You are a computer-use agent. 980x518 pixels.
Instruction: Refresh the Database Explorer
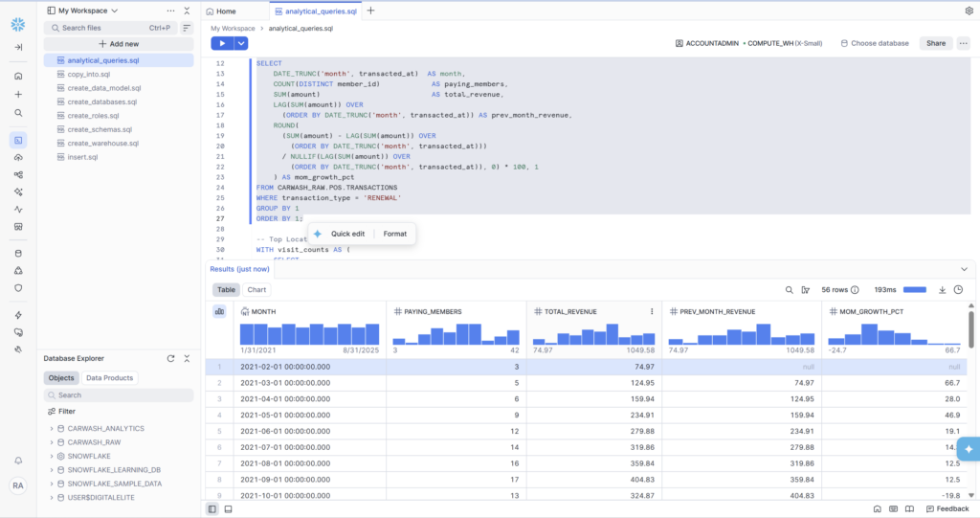tap(170, 358)
